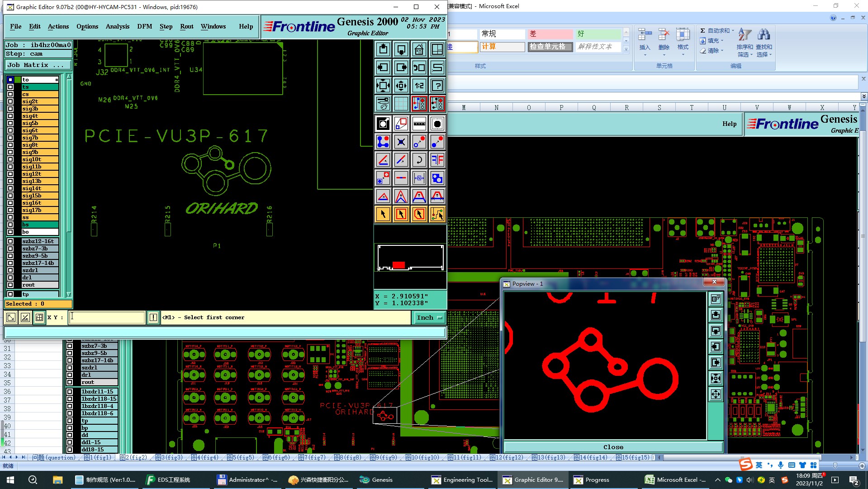
Task: Click the Job Matrix button
Action: (38, 65)
